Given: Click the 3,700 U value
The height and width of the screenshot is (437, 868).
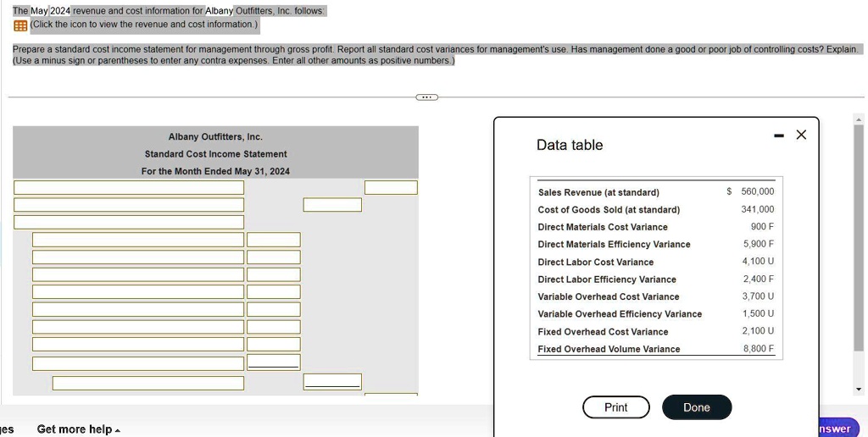Looking at the screenshot, I should pyautogui.click(x=759, y=296).
